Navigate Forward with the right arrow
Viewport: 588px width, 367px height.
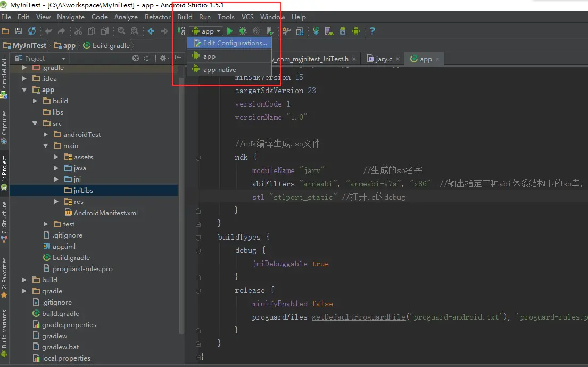[x=164, y=31]
